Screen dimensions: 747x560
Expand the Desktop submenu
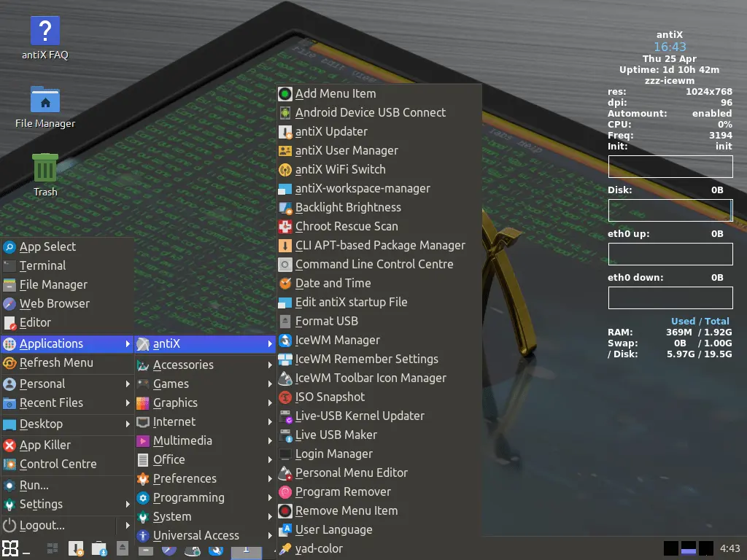coord(66,424)
